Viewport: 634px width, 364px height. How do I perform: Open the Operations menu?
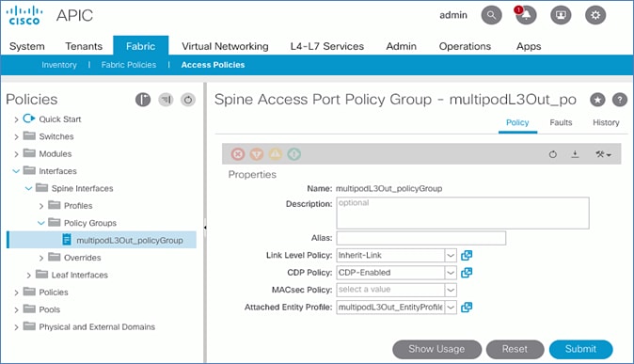tap(465, 46)
